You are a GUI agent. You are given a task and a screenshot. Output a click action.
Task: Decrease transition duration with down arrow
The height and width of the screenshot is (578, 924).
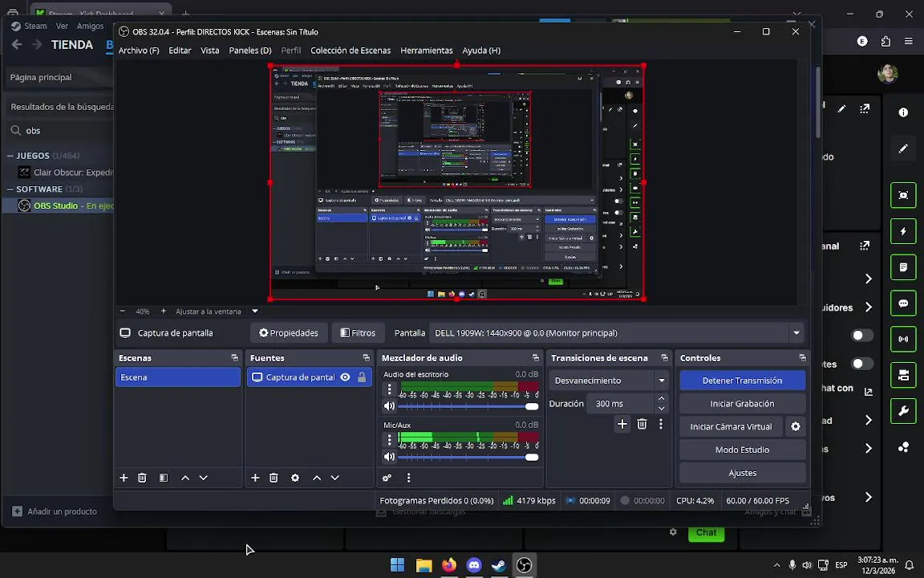[x=661, y=408]
